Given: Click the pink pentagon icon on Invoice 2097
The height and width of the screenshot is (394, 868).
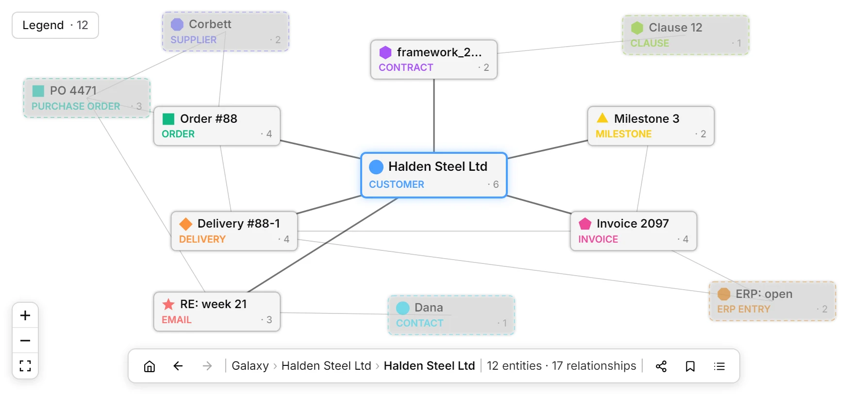Looking at the screenshot, I should click(585, 224).
